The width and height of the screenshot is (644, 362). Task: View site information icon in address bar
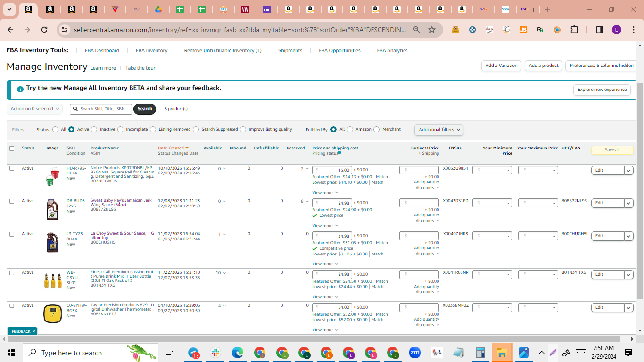pos(65,30)
